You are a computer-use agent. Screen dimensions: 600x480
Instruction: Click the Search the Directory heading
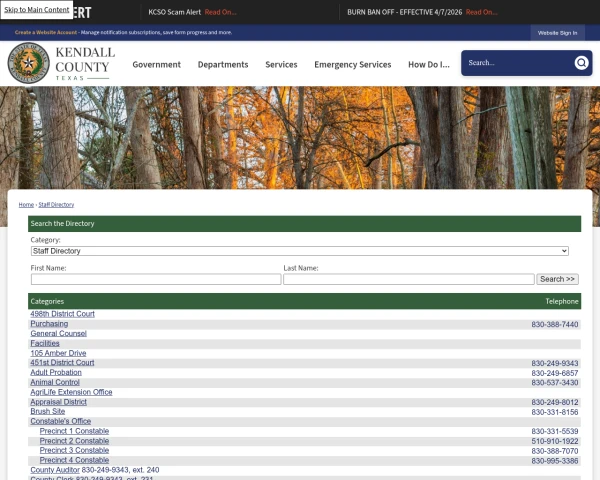click(62, 224)
